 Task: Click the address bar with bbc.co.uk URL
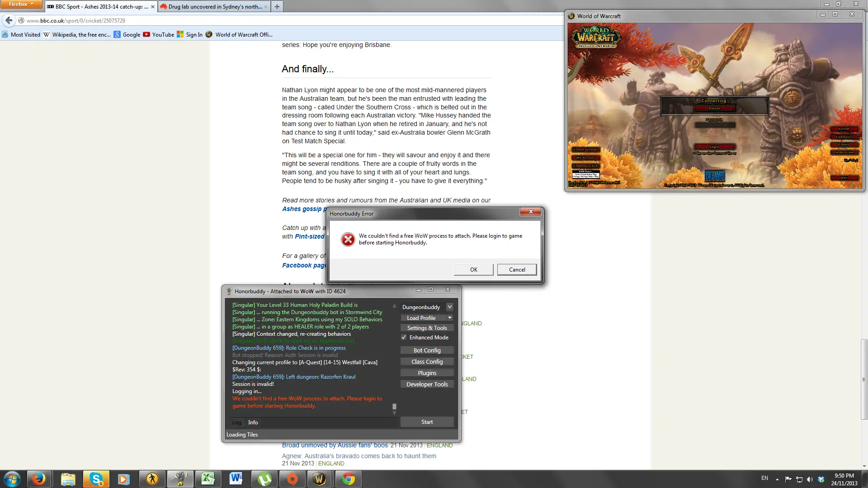[289, 20]
